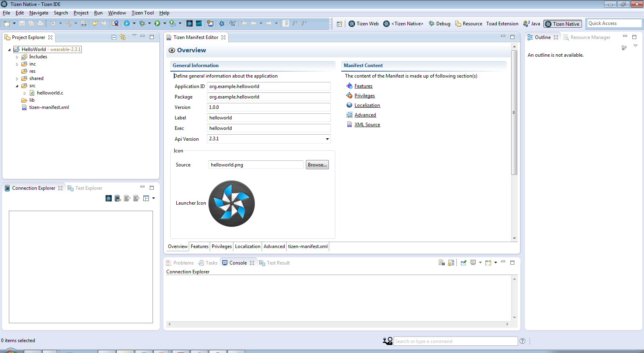Click the green Run toolbar icon

(x=157, y=23)
